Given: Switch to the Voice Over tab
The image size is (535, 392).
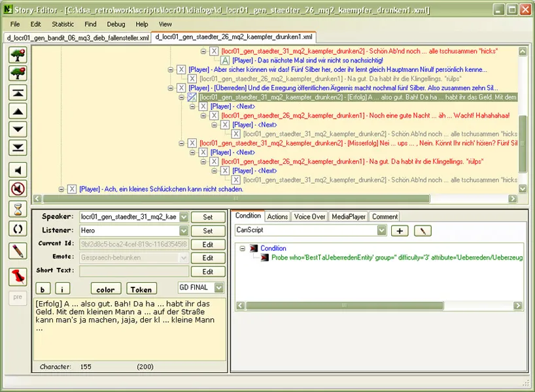Looking at the screenshot, I should (309, 216).
